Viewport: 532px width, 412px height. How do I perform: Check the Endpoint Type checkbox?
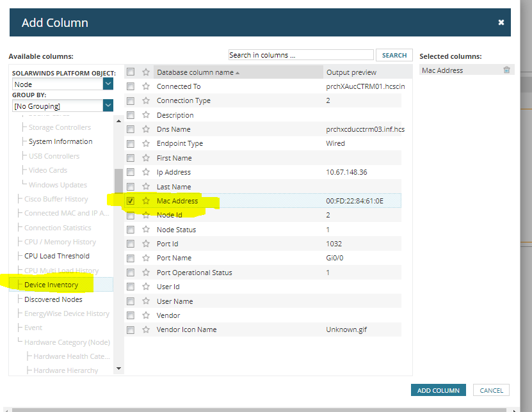pyautogui.click(x=131, y=143)
